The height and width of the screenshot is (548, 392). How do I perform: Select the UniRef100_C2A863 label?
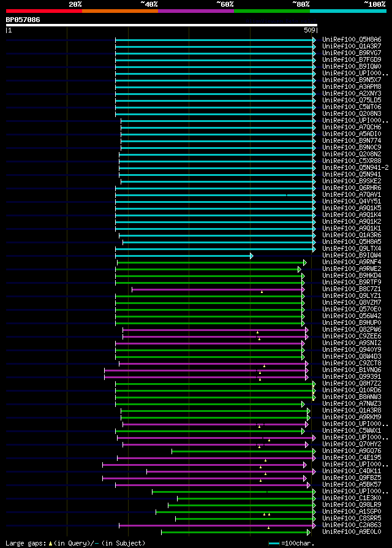pos(352,525)
